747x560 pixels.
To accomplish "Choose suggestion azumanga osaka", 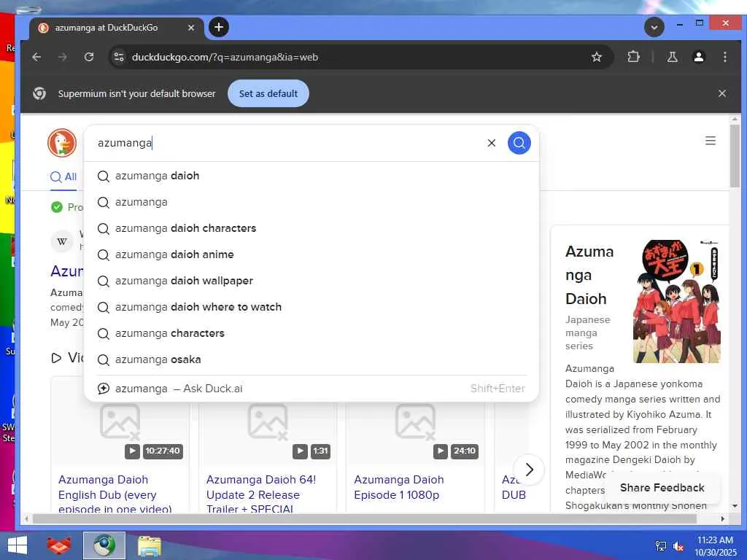I will tap(311, 359).
